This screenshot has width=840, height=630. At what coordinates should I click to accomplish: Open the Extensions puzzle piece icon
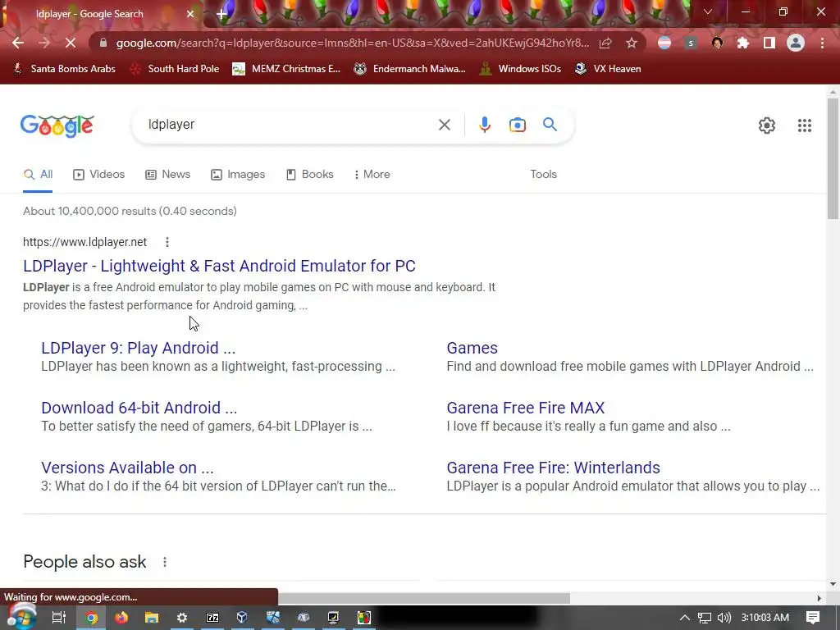743,43
